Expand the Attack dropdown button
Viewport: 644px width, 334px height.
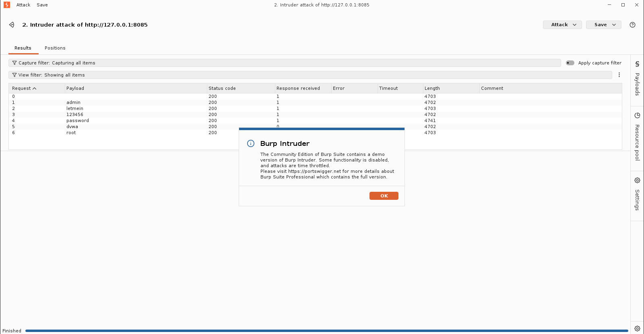562,25
